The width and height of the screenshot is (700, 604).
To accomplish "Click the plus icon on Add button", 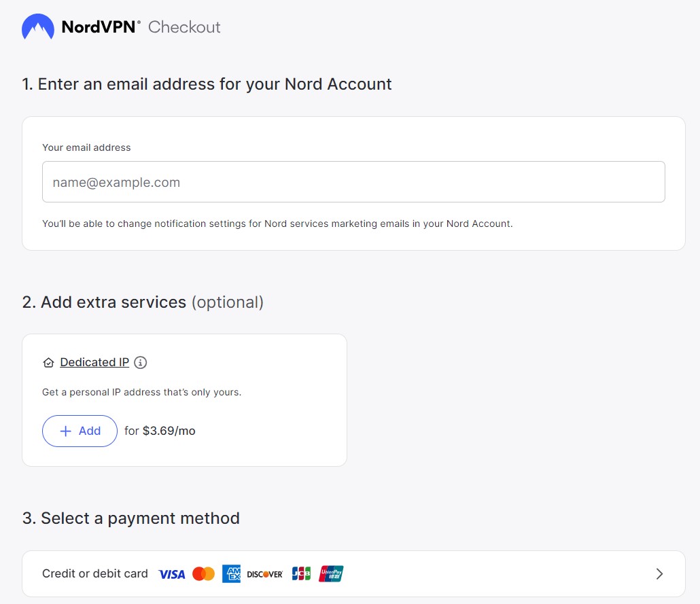I will pyautogui.click(x=66, y=431).
